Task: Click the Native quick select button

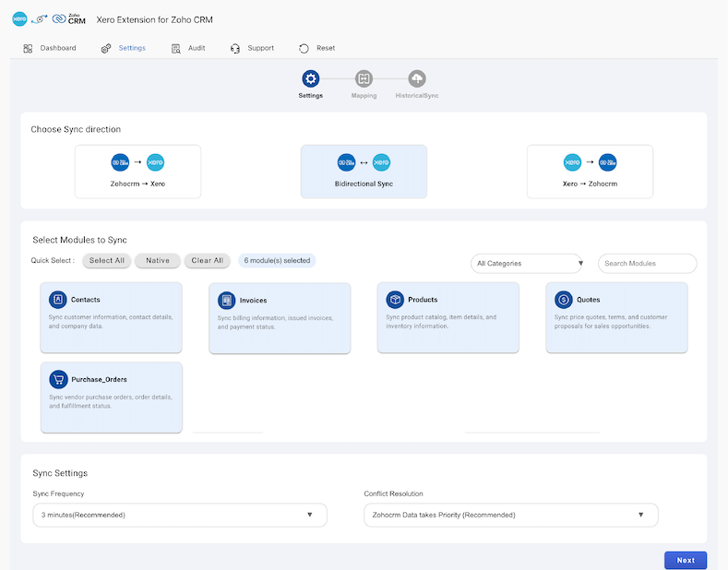Action: 158,260
